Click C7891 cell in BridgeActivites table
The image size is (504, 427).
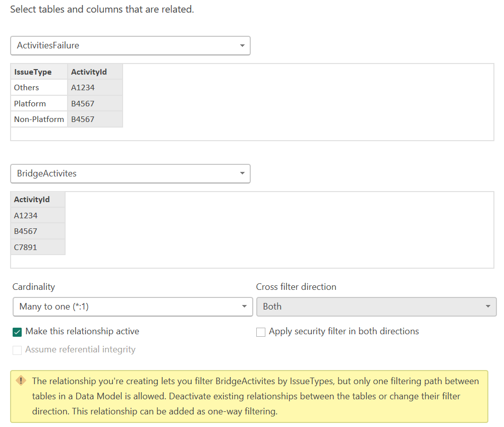[x=38, y=247]
